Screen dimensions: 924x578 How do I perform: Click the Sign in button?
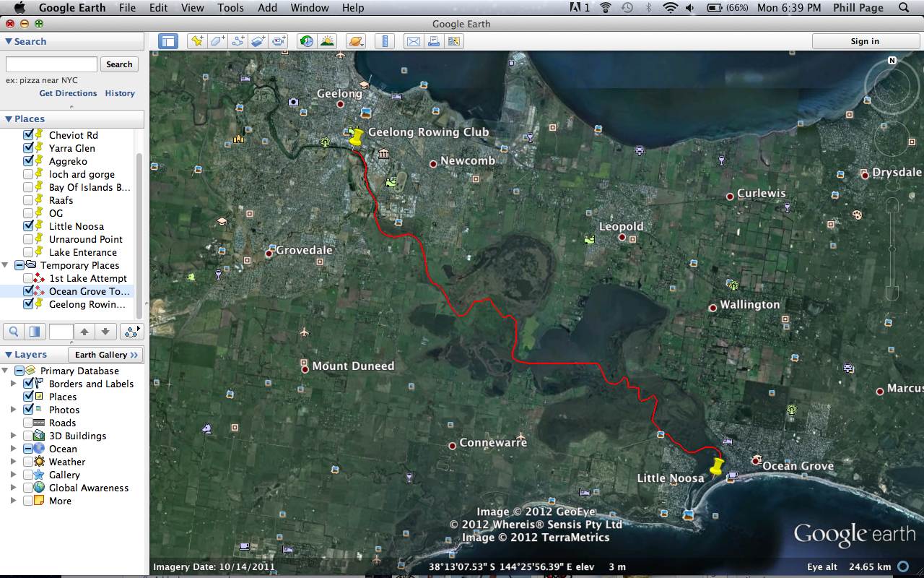864,41
